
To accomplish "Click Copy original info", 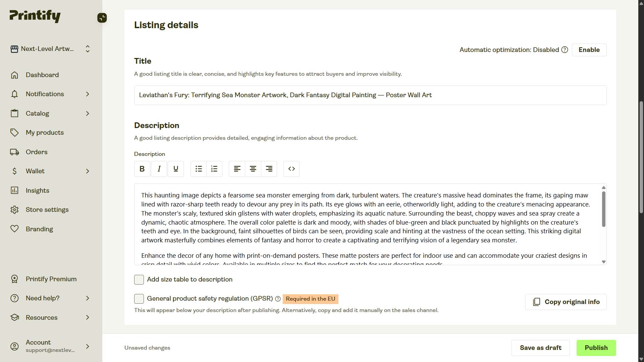I will [x=566, y=302].
